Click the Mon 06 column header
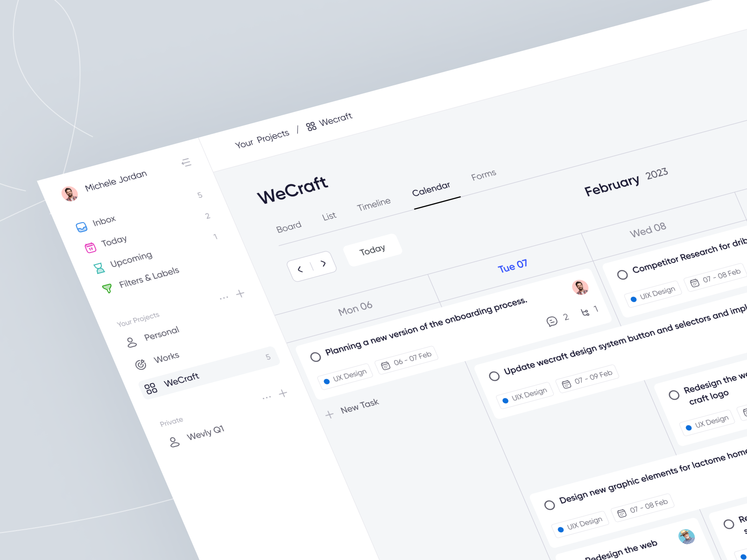The height and width of the screenshot is (560, 747). [355, 308]
